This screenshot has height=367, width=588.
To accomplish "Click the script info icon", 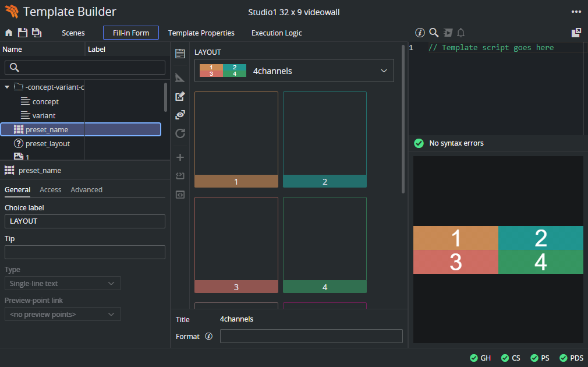I will (420, 33).
